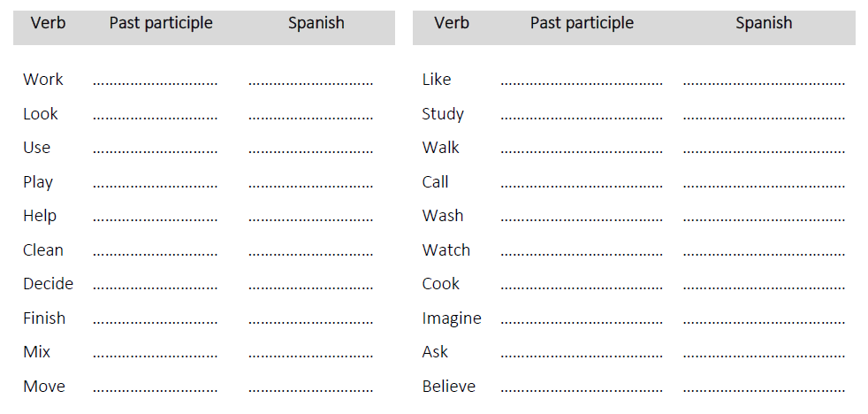Select the past participle line beside Use
This screenshot has width=868, height=414.
tap(155, 149)
